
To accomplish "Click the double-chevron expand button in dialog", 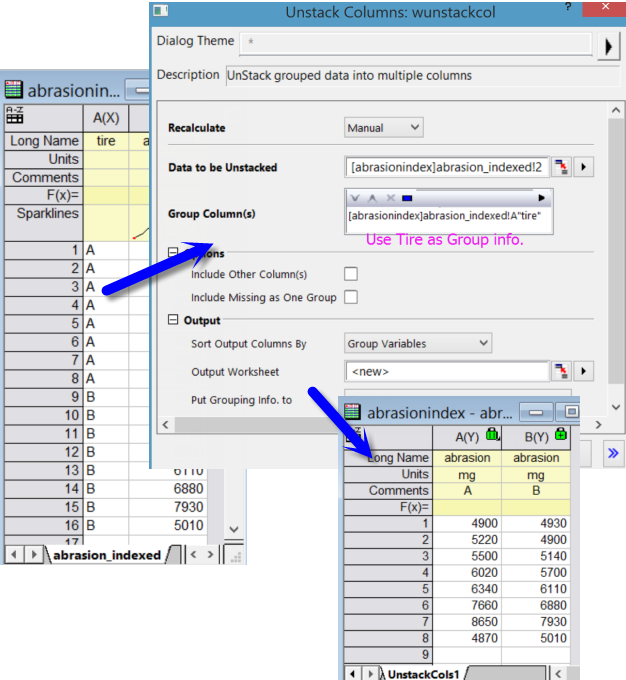I will coord(612,453).
